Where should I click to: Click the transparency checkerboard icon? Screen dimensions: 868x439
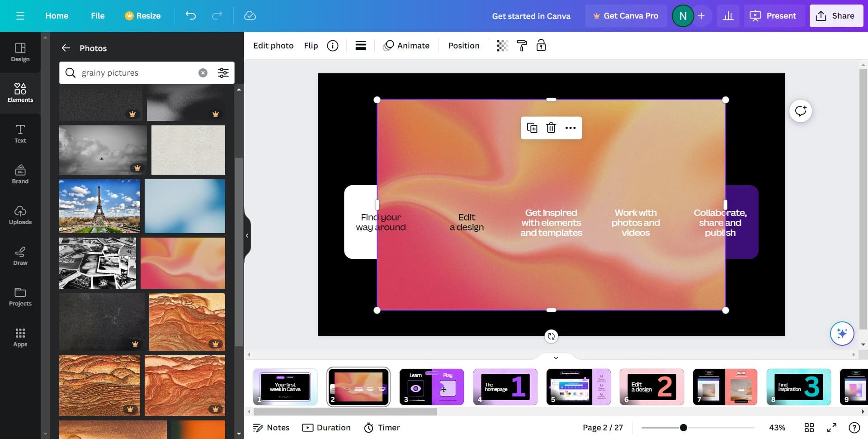pyautogui.click(x=502, y=46)
